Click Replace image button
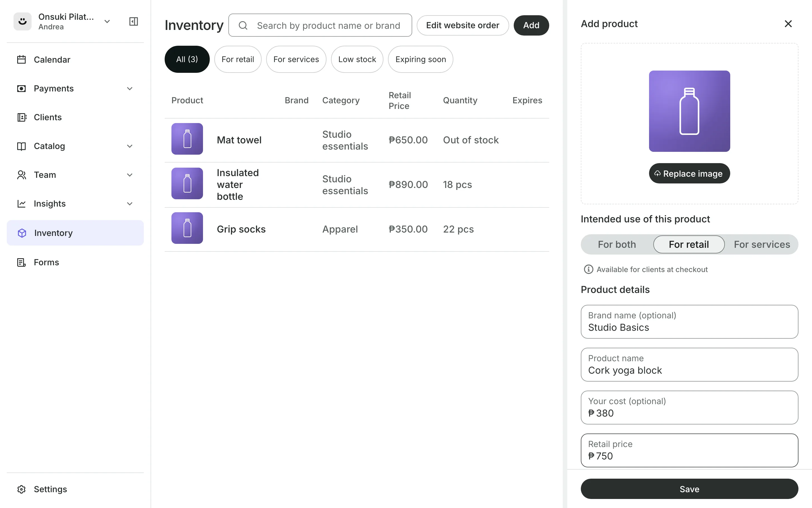The image size is (812, 508). click(689, 173)
